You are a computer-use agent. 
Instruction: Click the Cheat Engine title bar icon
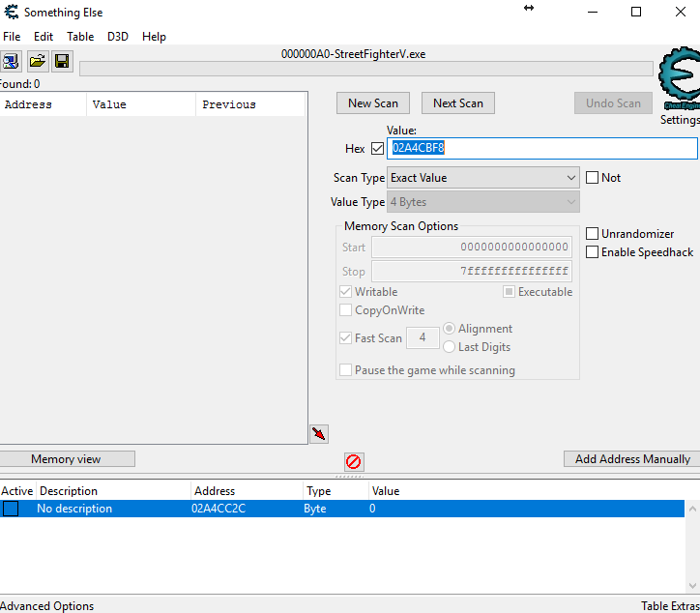point(11,13)
